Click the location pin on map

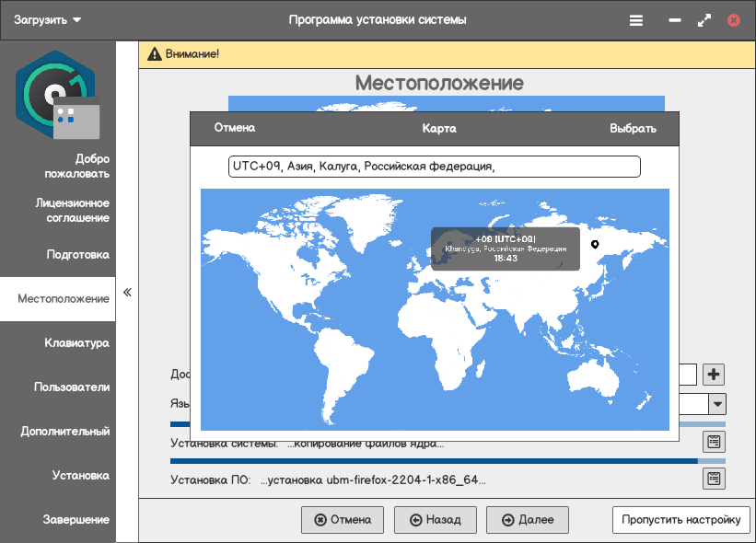pyautogui.click(x=595, y=244)
